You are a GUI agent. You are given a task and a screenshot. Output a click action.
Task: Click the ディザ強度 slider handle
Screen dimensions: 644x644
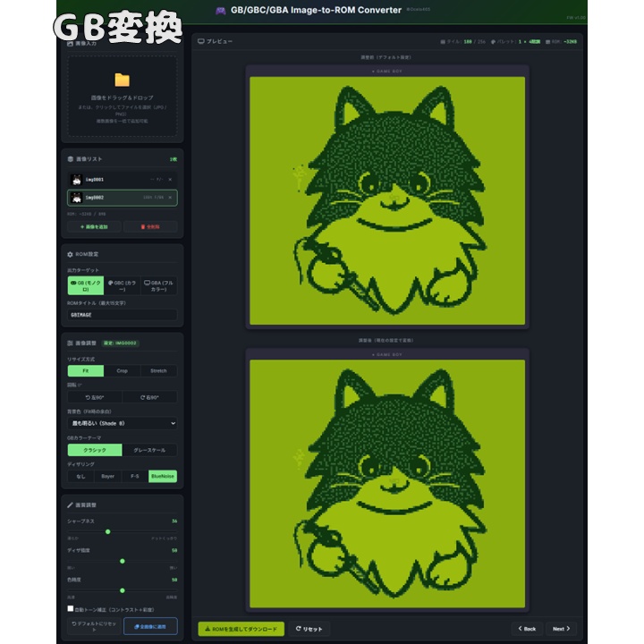(x=122, y=561)
